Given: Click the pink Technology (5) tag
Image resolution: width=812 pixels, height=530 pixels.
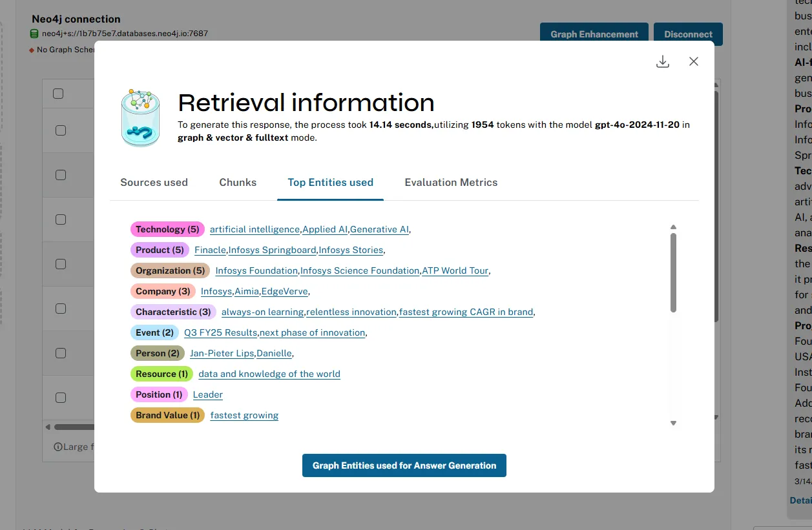Looking at the screenshot, I should (167, 229).
